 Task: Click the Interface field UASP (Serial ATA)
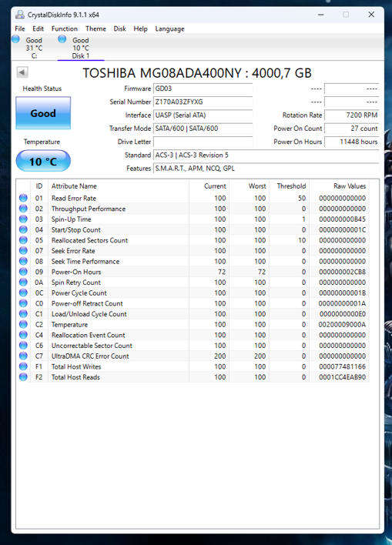pos(203,115)
